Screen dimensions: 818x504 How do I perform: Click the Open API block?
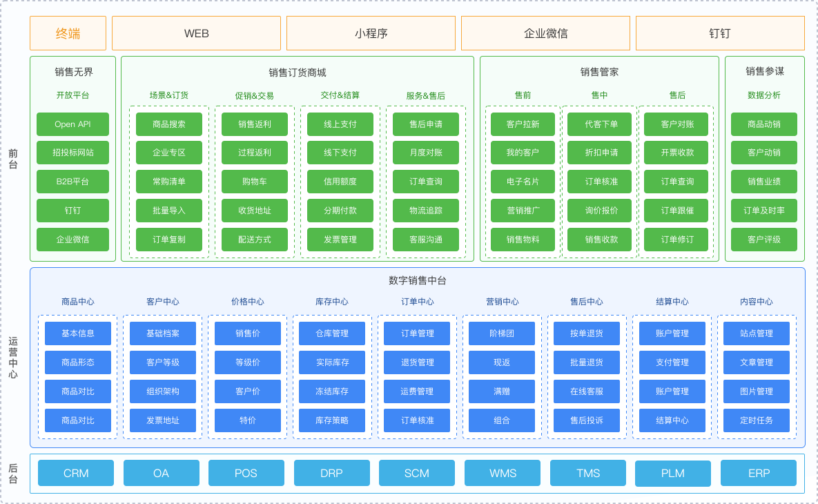(x=72, y=124)
